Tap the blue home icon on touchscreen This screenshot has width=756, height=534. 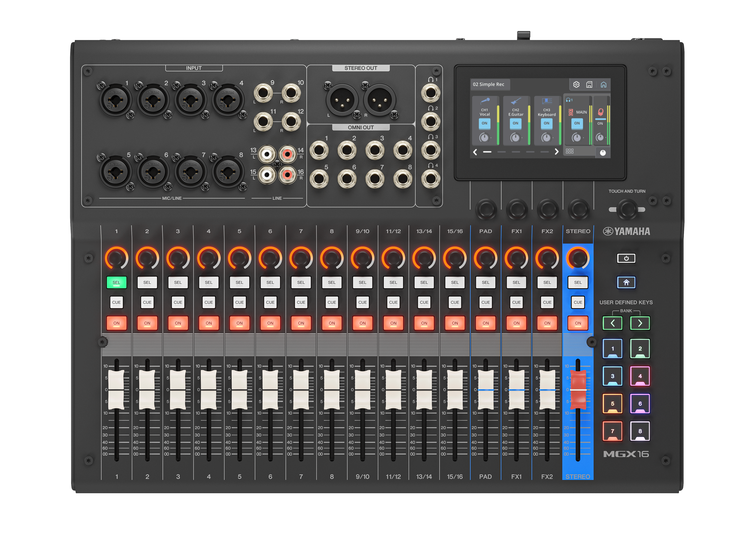tap(603, 85)
